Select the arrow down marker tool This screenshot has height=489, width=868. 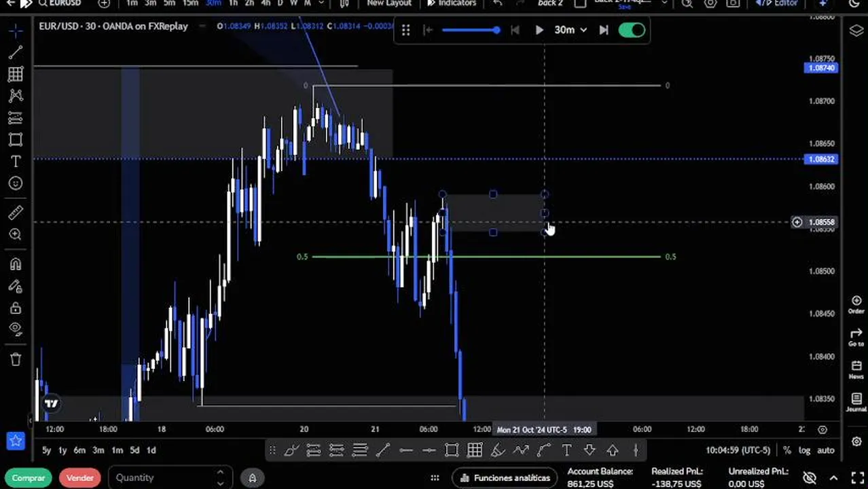pos(590,450)
